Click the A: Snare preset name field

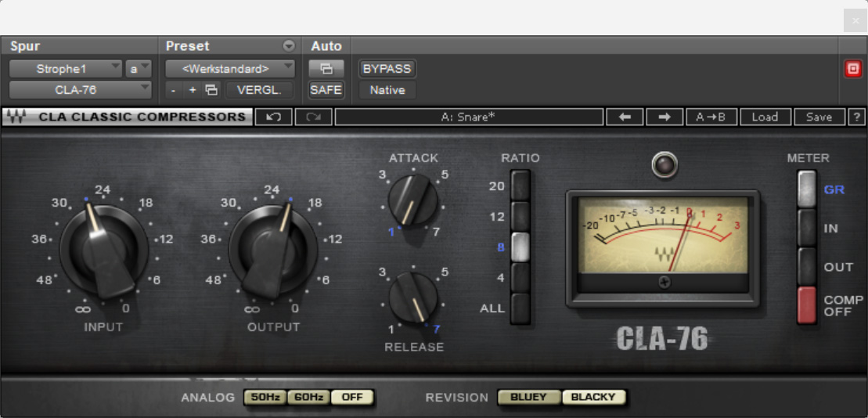point(469,117)
